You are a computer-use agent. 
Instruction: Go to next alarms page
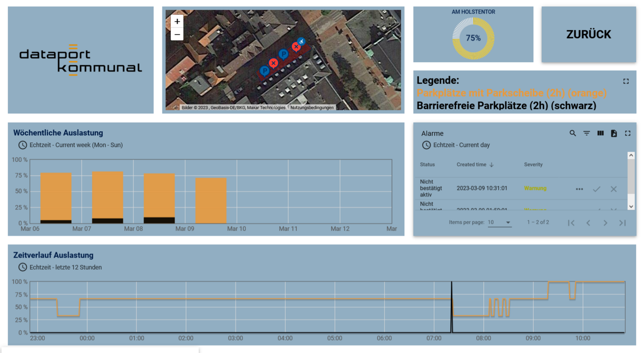coord(606,223)
